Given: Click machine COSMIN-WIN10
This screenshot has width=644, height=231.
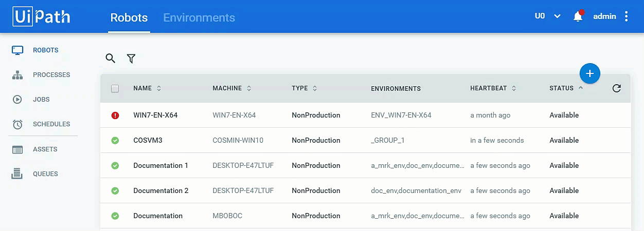Looking at the screenshot, I should 238,141.
